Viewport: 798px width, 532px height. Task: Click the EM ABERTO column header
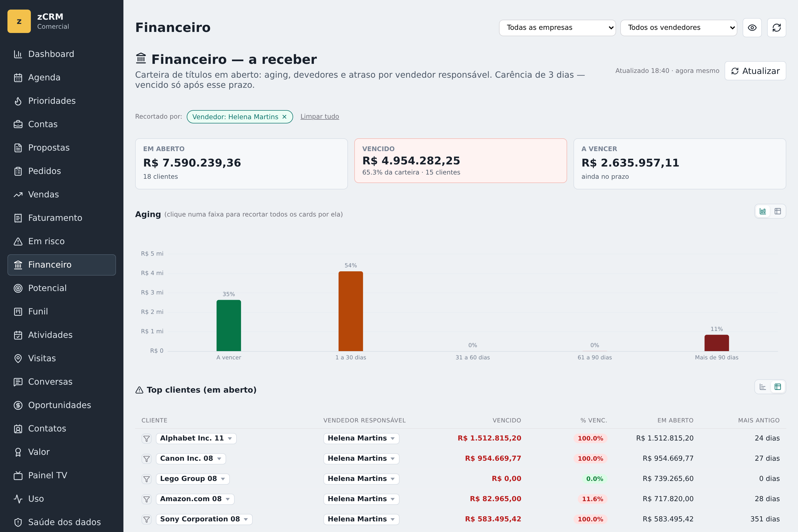(675, 420)
